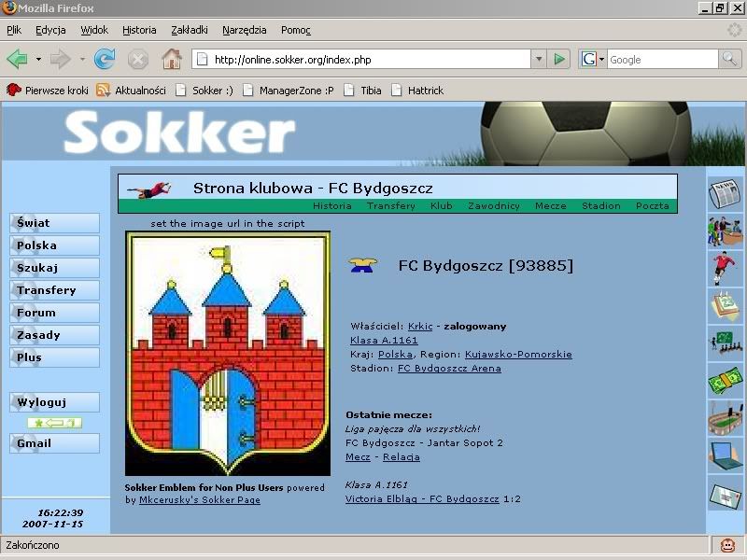Click the Szukaj sidebar button
The width and height of the screenshot is (747, 560).
[54, 268]
